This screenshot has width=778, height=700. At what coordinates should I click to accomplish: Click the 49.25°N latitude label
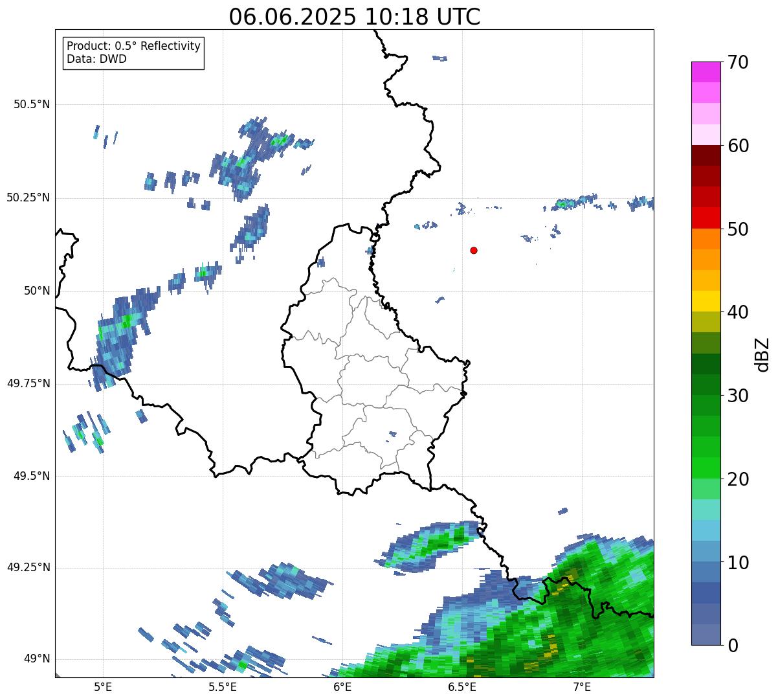(x=28, y=568)
